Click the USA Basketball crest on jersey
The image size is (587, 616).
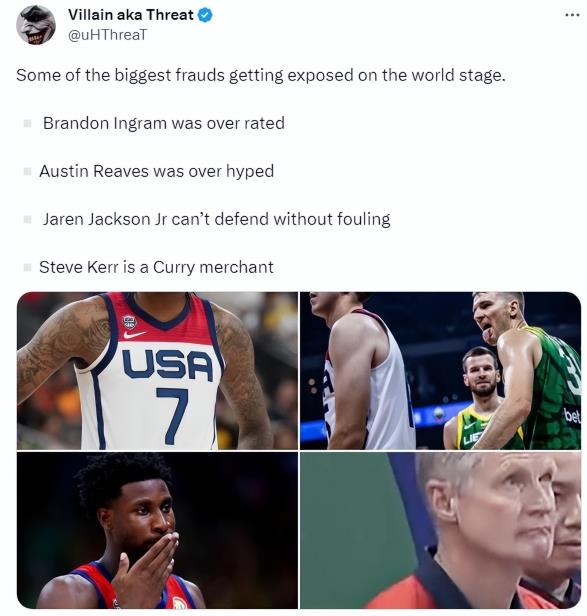[x=130, y=321]
